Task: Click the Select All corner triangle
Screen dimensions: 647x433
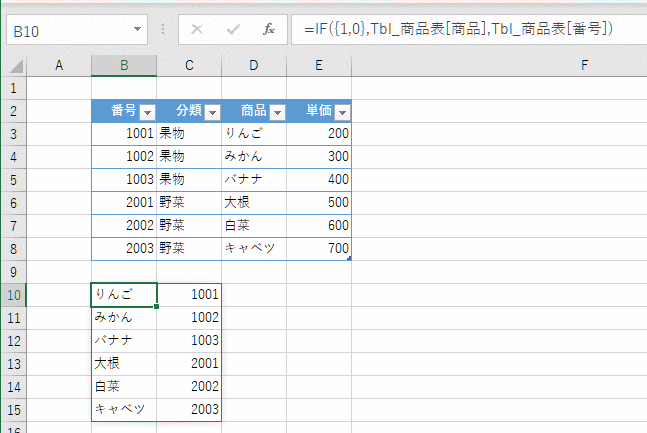Action: click(14, 66)
